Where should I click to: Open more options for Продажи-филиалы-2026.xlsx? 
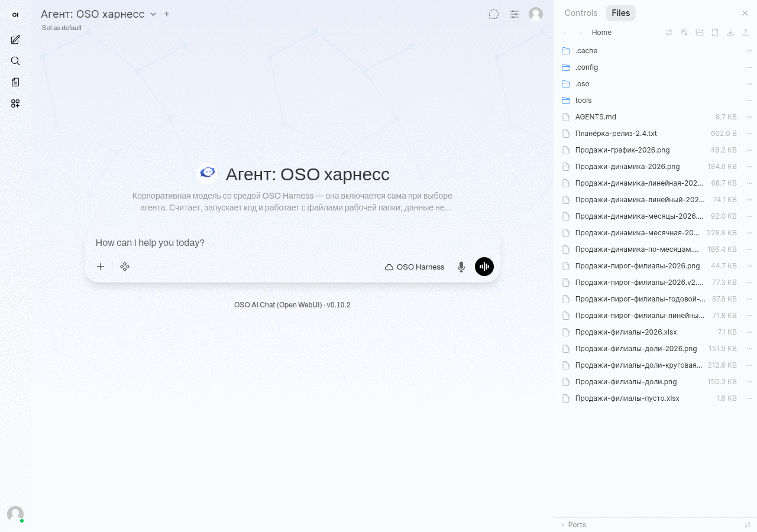click(749, 332)
